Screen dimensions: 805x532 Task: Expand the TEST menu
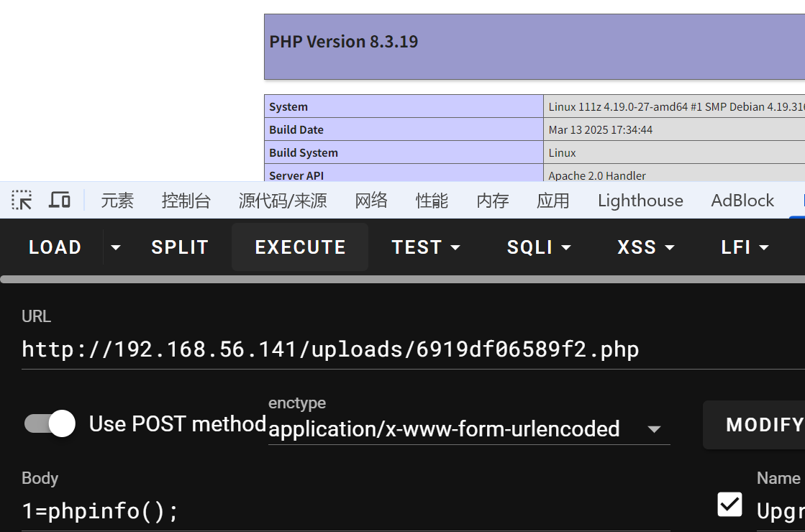coord(426,247)
